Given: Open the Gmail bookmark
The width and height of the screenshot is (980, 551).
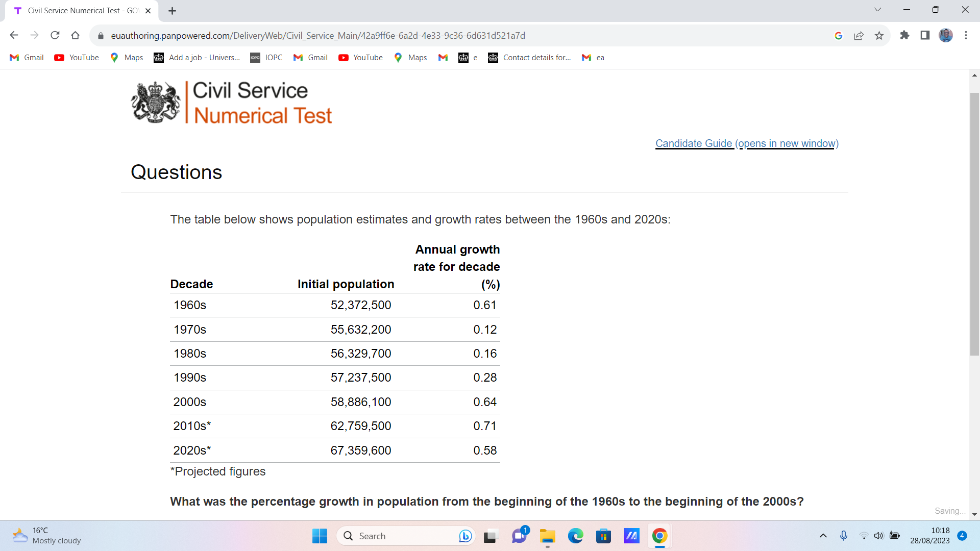Looking at the screenshot, I should 26,58.
